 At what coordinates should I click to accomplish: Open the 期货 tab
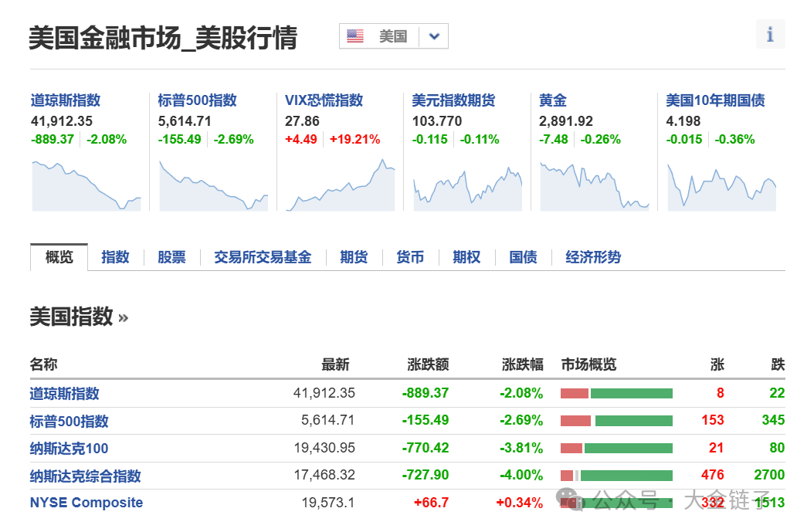coord(353,257)
